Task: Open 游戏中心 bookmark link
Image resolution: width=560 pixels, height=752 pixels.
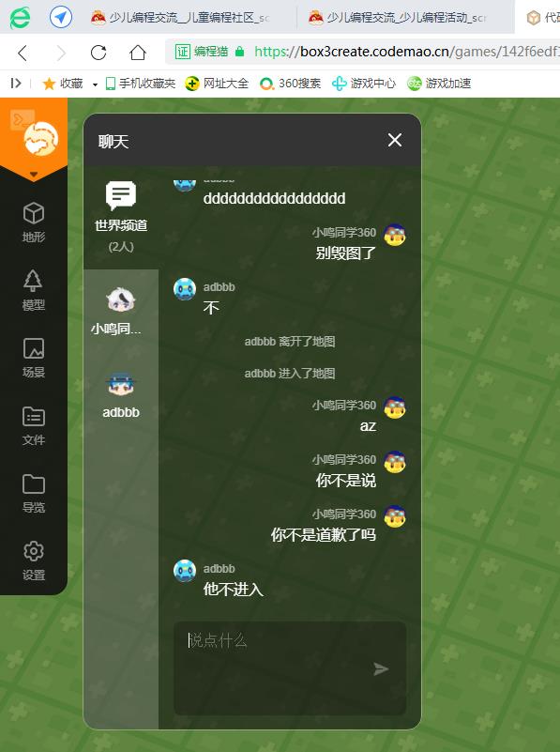Action: tap(364, 84)
